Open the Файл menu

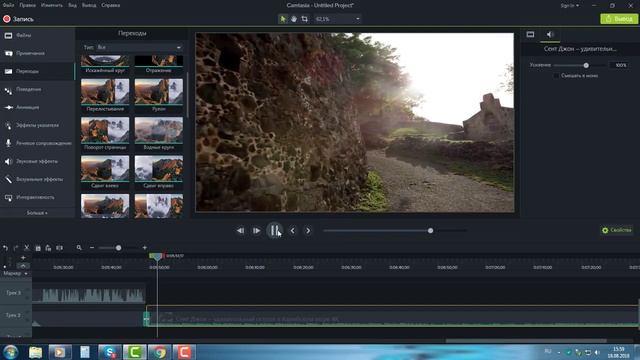click(8, 5)
